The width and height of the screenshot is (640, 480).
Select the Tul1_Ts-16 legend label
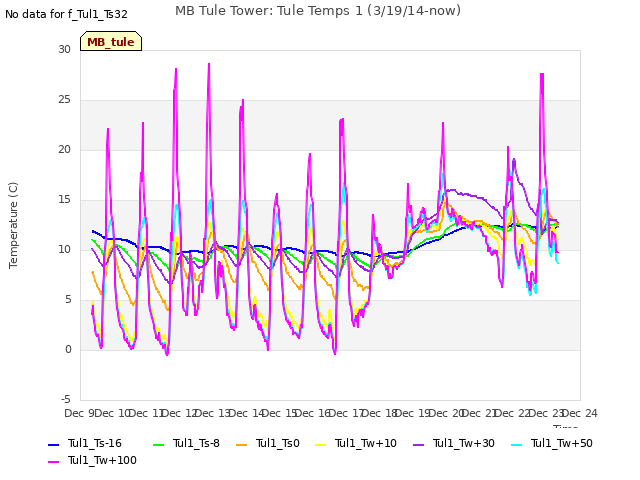coord(95,444)
